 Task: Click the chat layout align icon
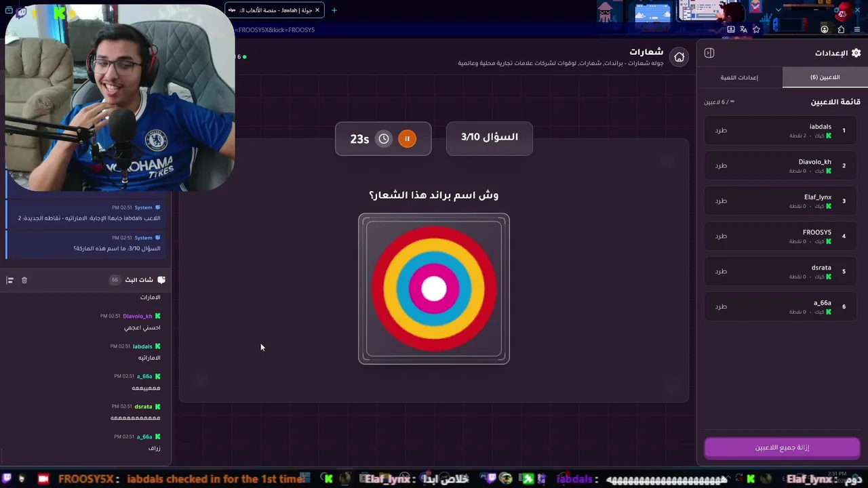10,280
